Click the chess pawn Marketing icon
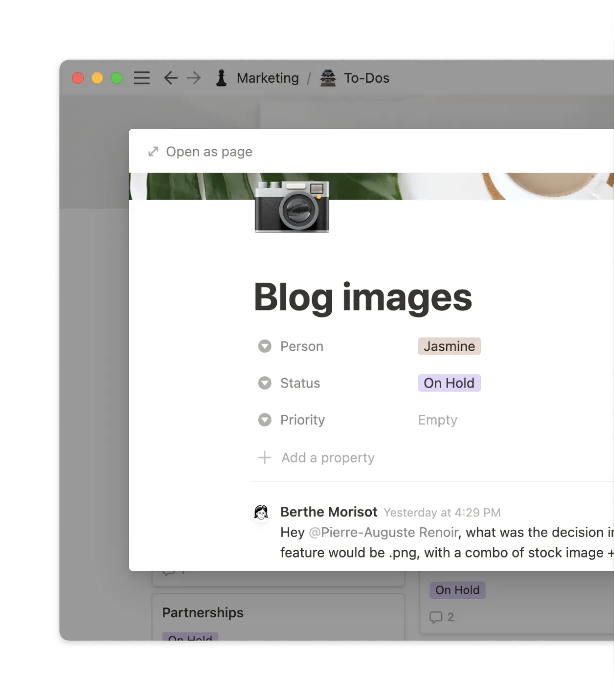614x700 pixels. click(221, 78)
